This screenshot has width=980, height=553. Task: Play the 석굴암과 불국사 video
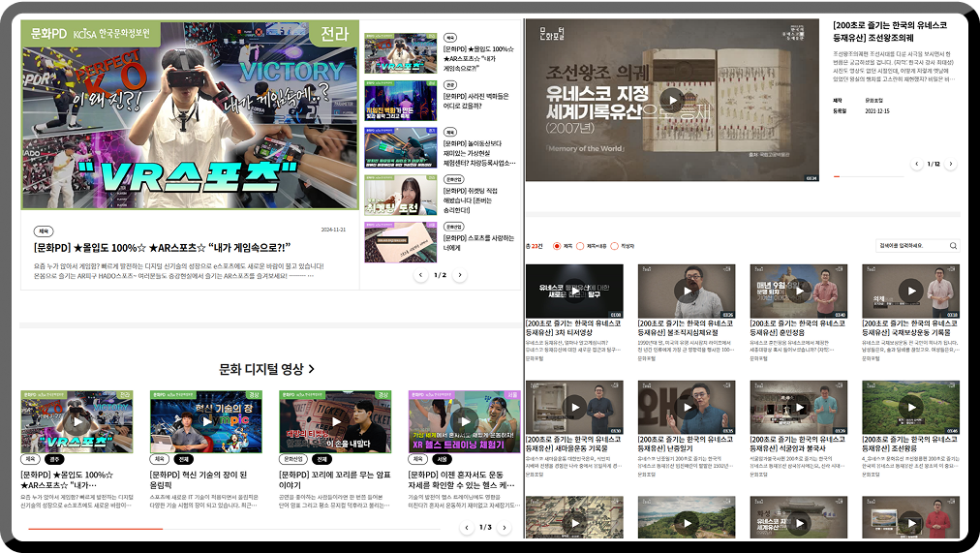coord(799,408)
